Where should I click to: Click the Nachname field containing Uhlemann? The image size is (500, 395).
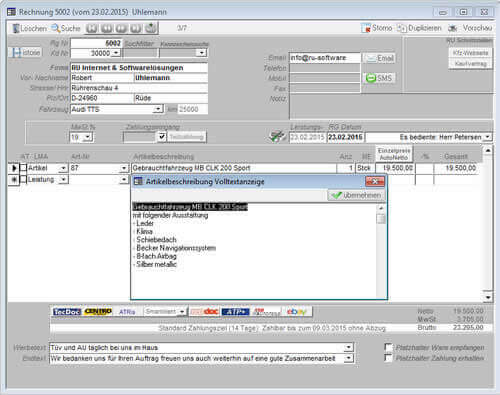[x=171, y=78]
